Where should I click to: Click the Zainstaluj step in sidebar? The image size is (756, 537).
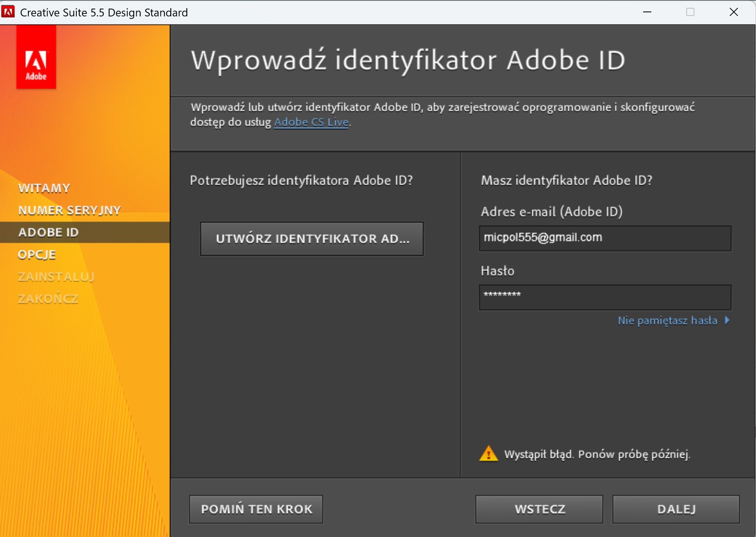click(56, 277)
